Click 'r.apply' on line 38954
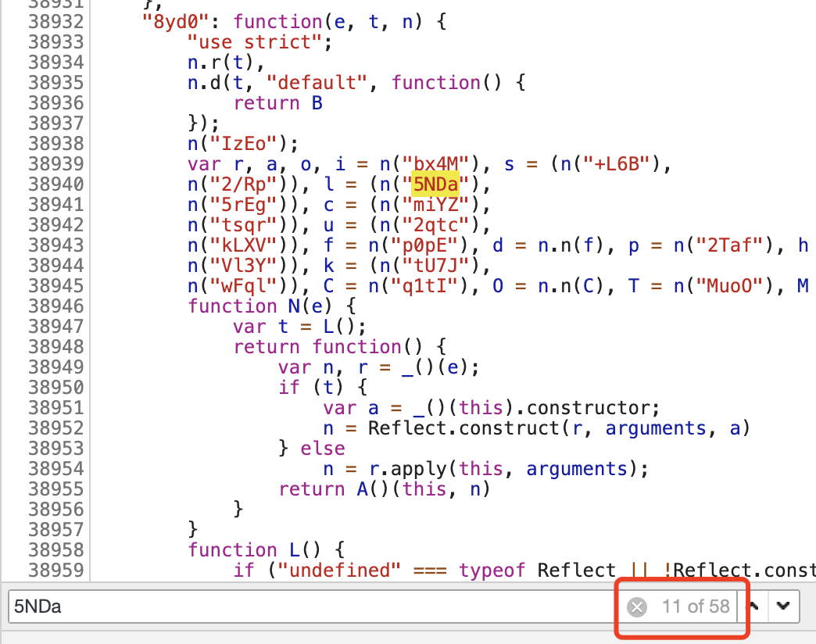 (x=407, y=469)
